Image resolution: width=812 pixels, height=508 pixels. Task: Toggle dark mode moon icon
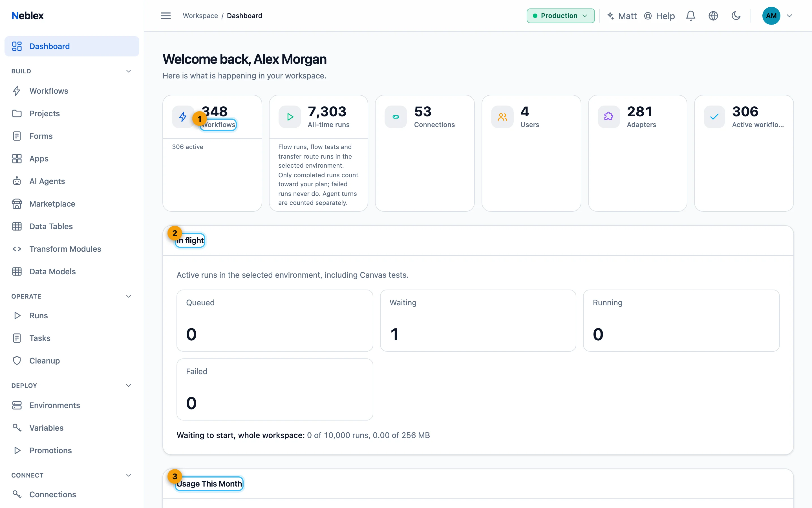736,16
